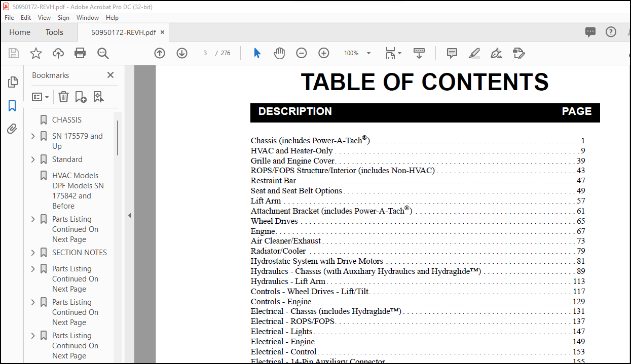
Task: Click the bookmarks panel scrollbar
Action: click(118, 138)
